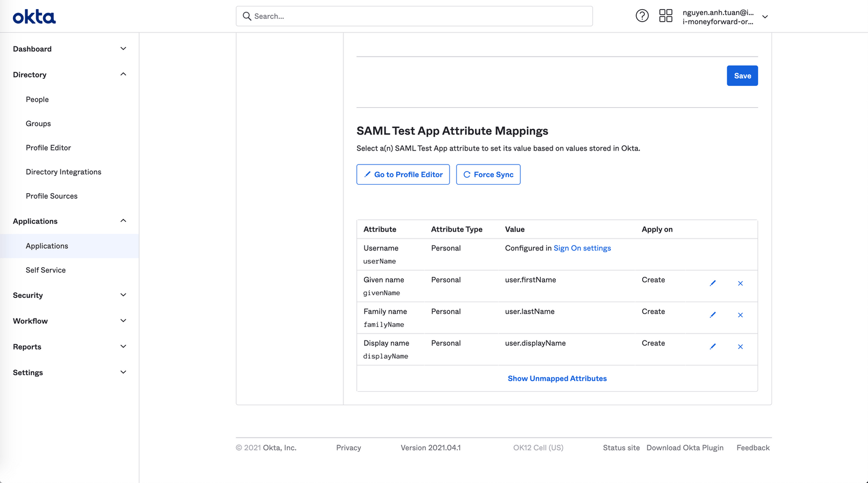Open the Privacy footer link
868x483 pixels.
(x=348, y=448)
